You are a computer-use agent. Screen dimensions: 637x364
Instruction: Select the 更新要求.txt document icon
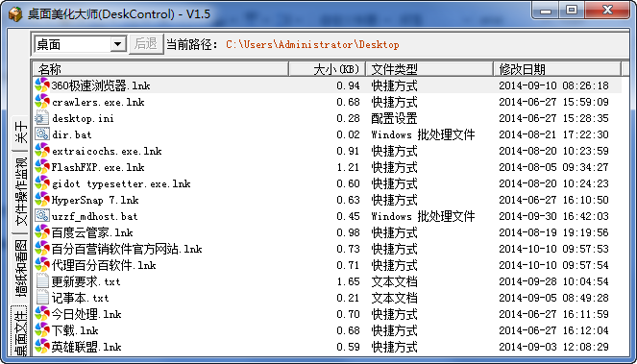click(x=42, y=281)
